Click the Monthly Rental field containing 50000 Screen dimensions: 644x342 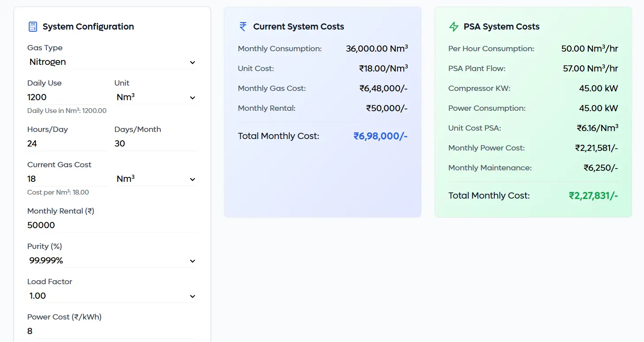(x=112, y=225)
